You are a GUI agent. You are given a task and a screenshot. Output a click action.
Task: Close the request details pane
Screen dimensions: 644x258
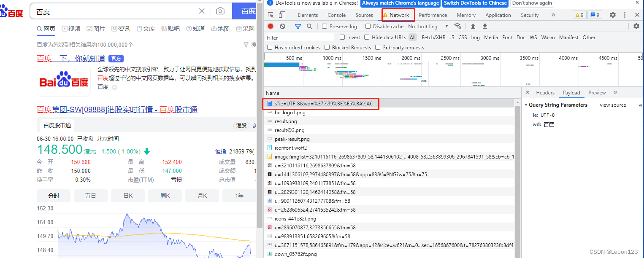pyautogui.click(x=528, y=92)
